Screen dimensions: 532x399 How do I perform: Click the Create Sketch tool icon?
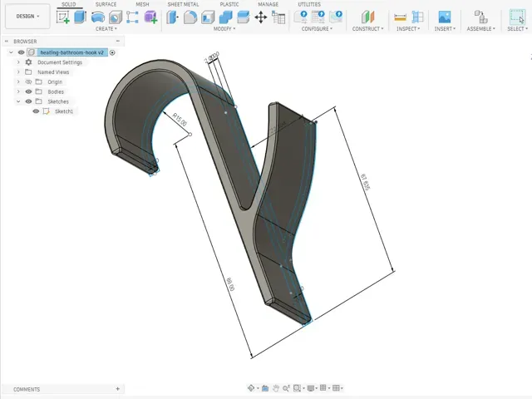[63, 17]
